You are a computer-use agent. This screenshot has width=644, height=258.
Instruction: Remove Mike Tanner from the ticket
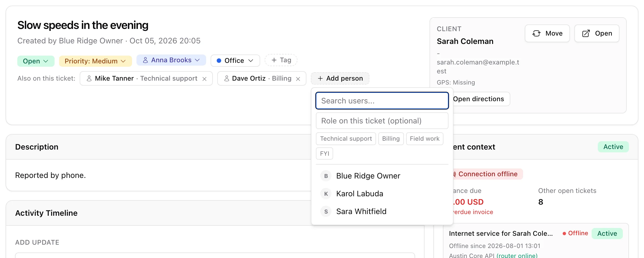click(204, 79)
